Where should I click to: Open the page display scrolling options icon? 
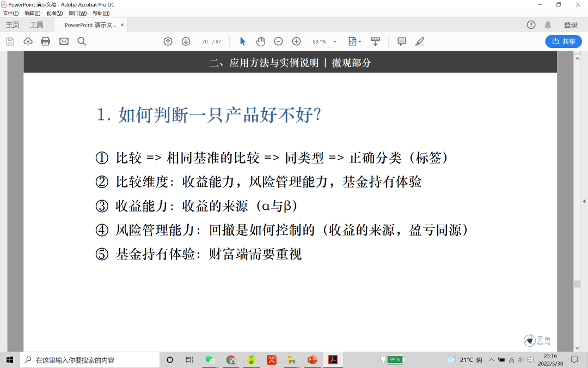[376, 41]
